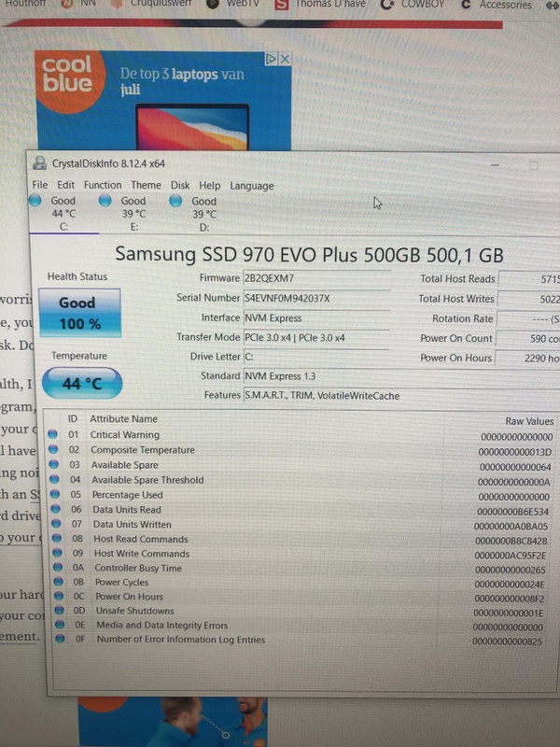Screen dimensions: 560x747
Task: Click the Power On Hours row status dot
Action: 59,596
